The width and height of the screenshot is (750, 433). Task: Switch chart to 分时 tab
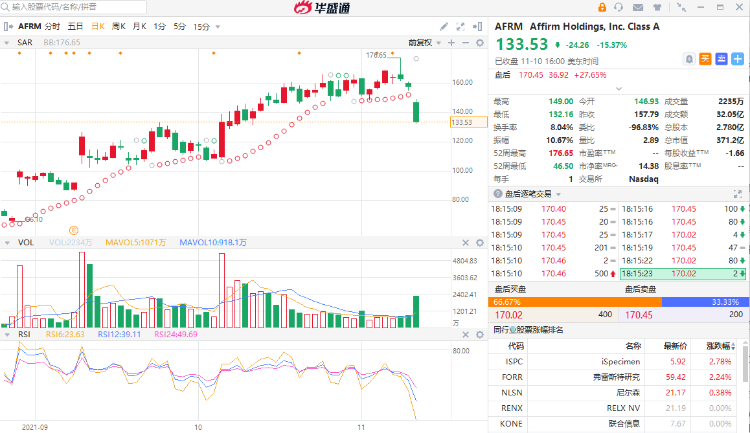(x=52, y=26)
